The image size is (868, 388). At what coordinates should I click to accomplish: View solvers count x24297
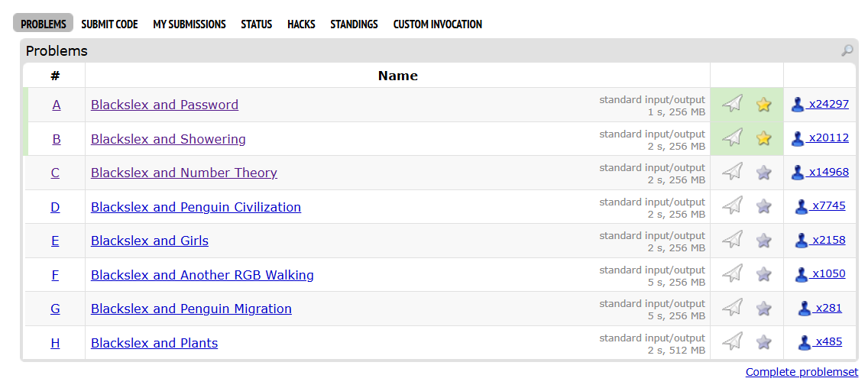(x=828, y=104)
